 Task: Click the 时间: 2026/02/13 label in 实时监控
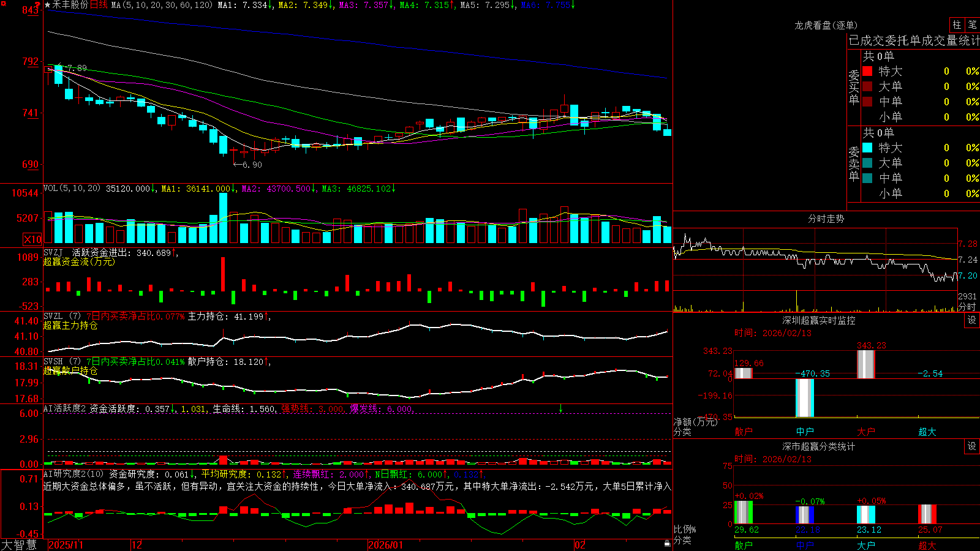773,333
